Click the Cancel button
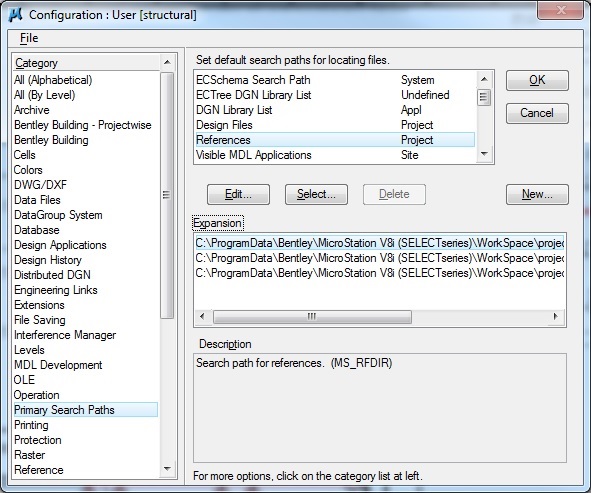This screenshot has height=493, width=591. (x=537, y=113)
